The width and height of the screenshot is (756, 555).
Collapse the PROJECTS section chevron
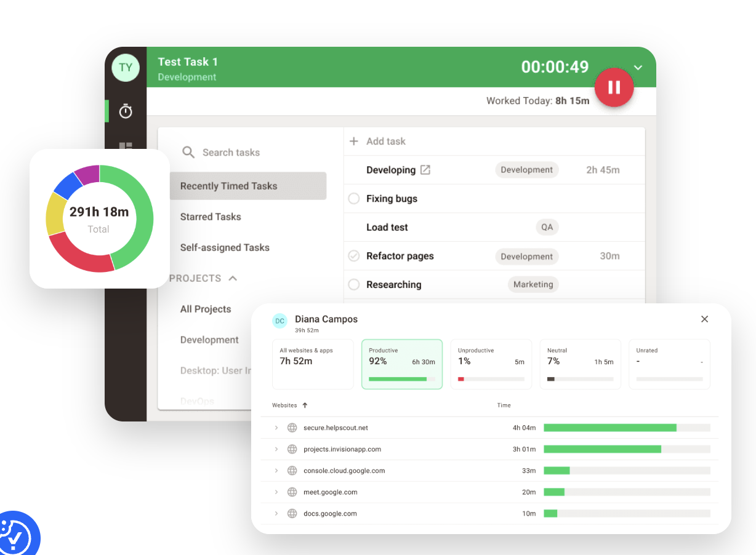point(233,278)
